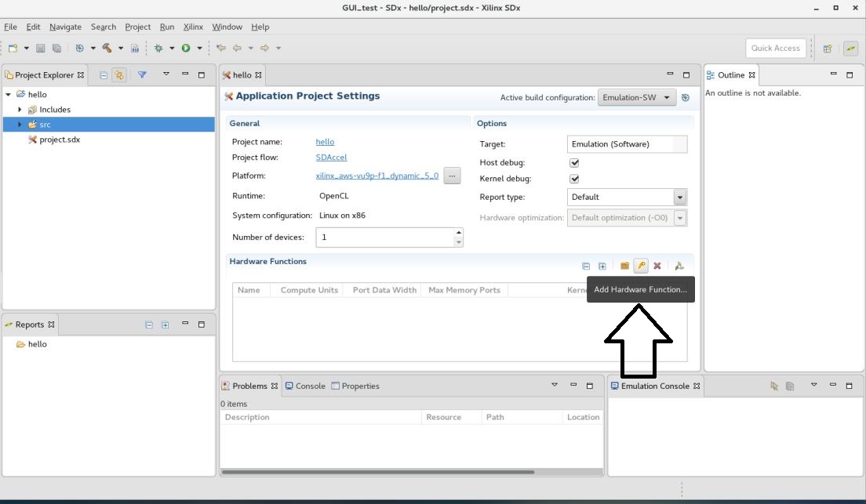This screenshot has width=866, height=504.
Task: Click the Forward navigation arrow
Action: (264, 48)
